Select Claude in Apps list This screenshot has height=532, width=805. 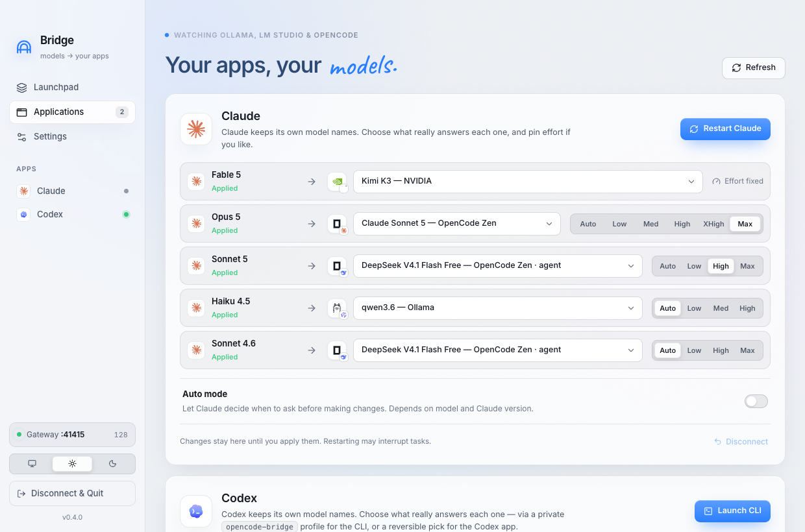[x=72, y=191]
